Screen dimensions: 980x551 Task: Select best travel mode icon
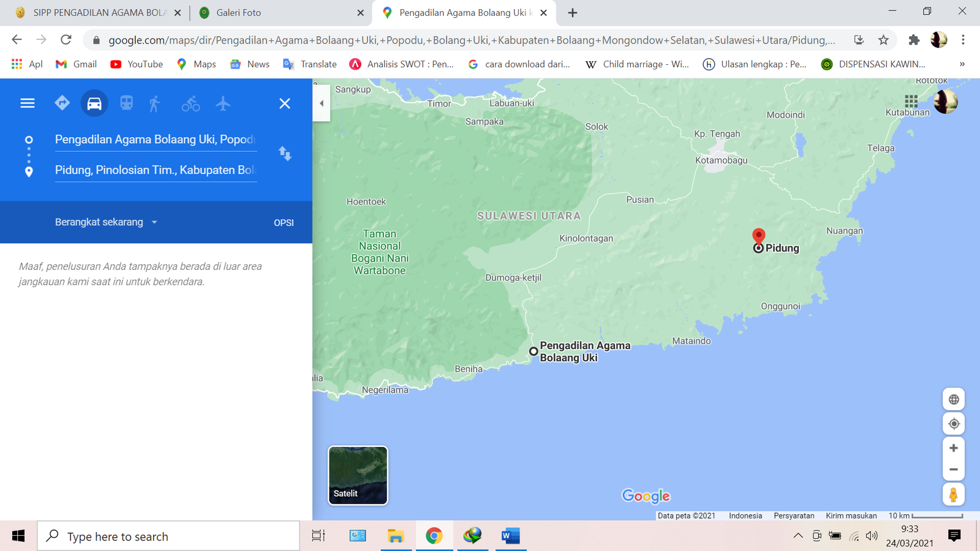62,103
